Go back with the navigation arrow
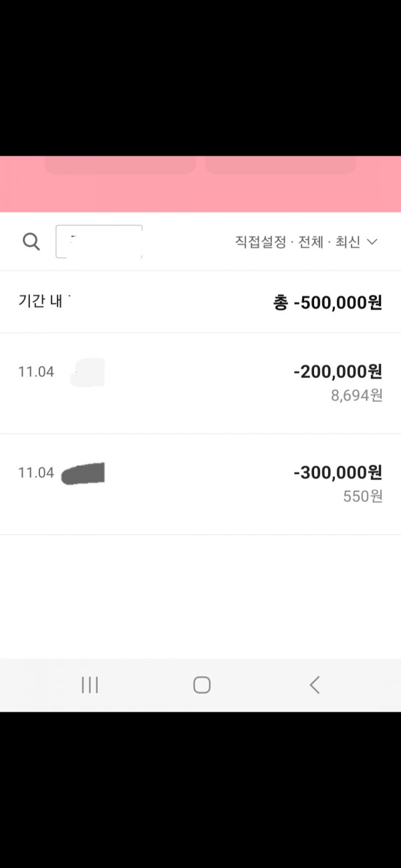 (315, 684)
